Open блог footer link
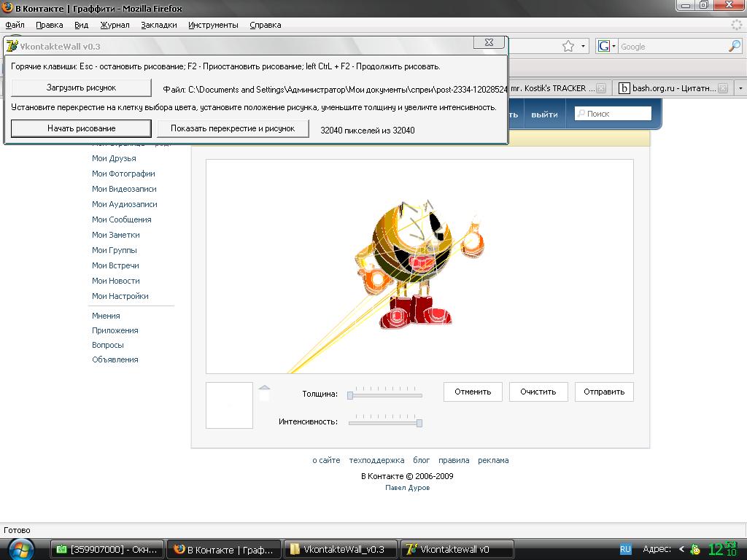 (421, 460)
